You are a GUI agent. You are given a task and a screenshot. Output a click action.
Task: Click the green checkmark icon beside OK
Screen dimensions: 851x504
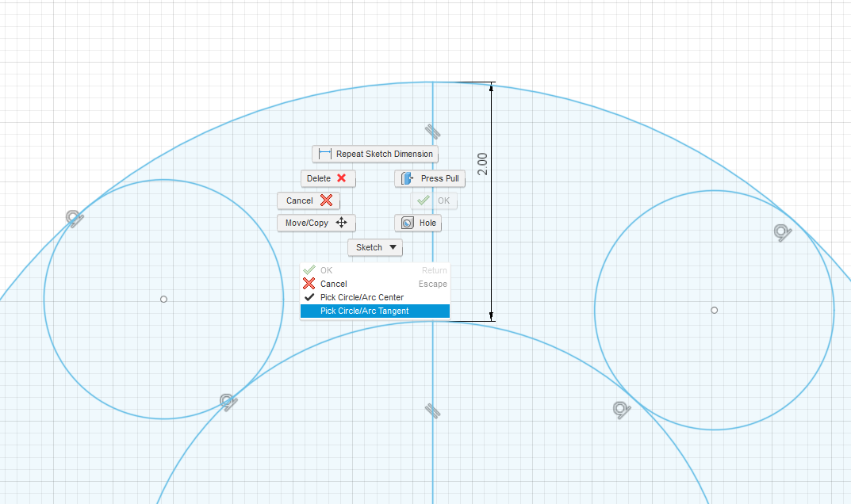[422, 200]
